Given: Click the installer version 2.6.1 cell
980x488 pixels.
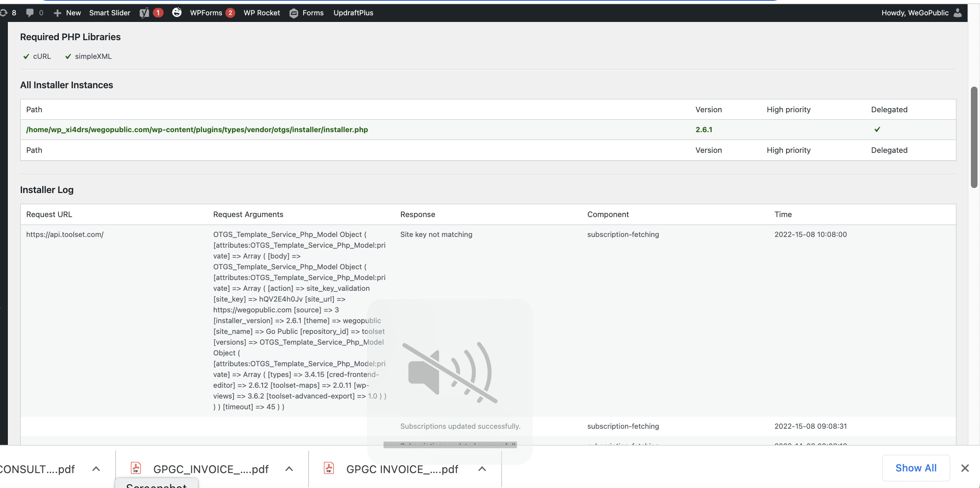Looking at the screenshot, I should tap(704, 130).
